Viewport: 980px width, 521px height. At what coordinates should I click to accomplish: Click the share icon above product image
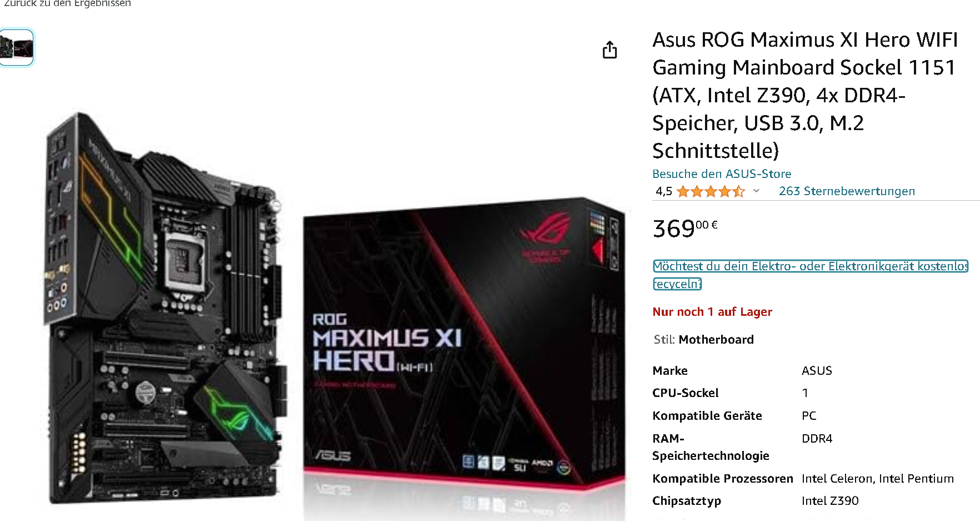(609, 49)
